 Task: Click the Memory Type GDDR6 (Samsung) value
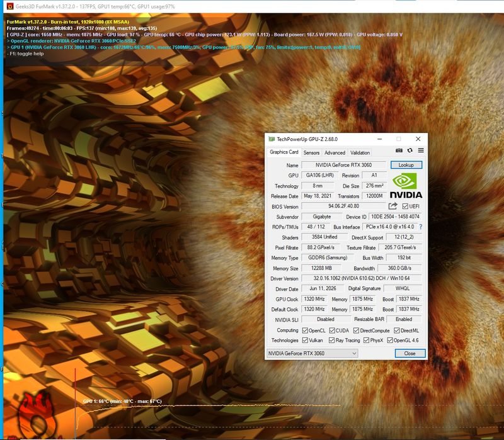(x=328, y=257)
